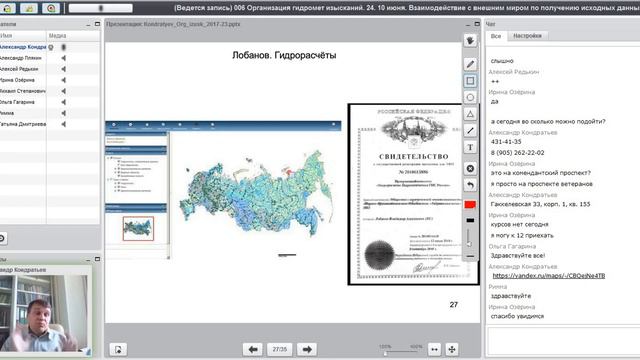Select attendee Александр Плякин in list

(x=20, y=58)
